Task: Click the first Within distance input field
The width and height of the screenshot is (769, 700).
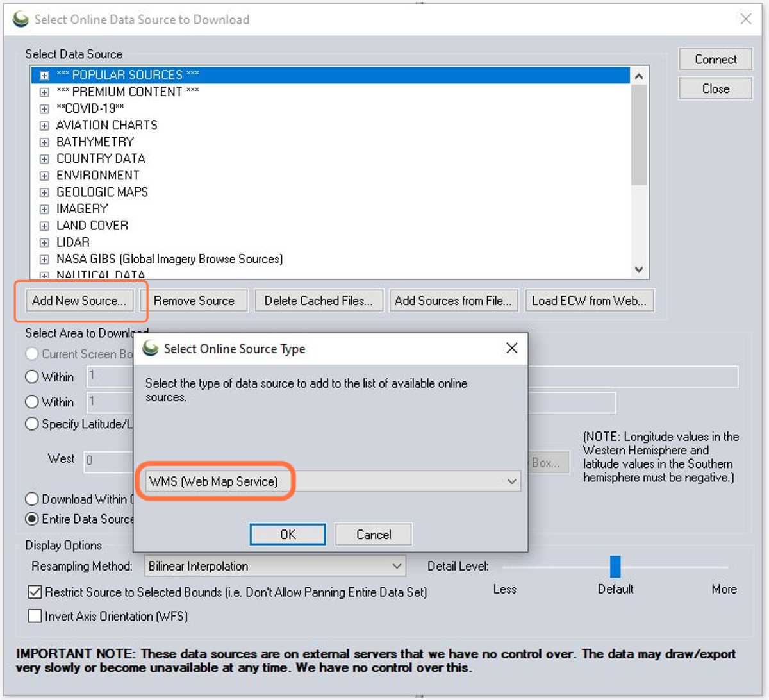Action: 110,376
